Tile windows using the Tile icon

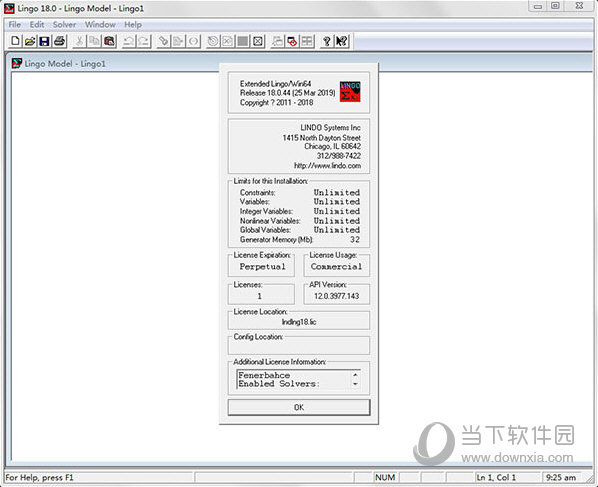tap(307, 41)
